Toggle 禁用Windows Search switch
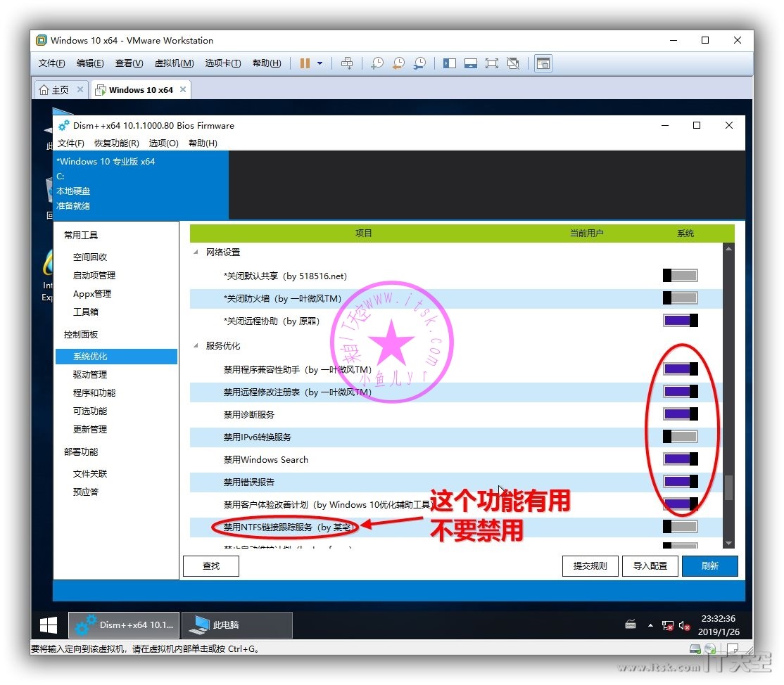Image resolution: width=784 pixels, height=685 pixels. tap(680, 459)
